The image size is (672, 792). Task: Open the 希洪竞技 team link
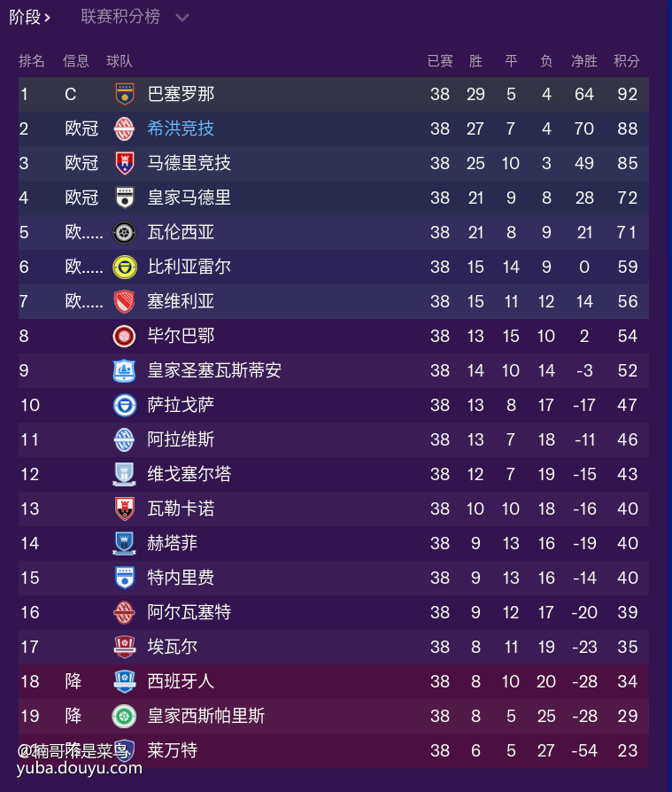click(x=181, y=128)
